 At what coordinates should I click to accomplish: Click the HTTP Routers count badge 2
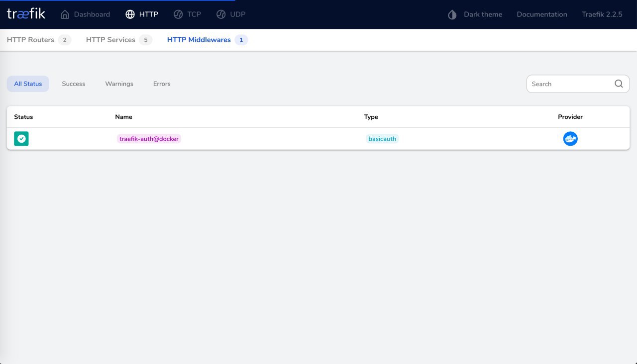pos(65,40)
